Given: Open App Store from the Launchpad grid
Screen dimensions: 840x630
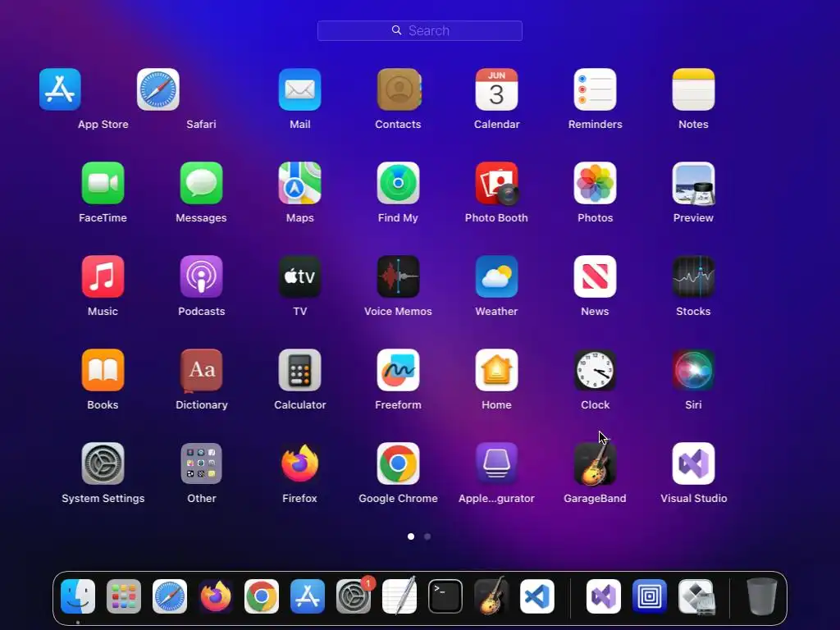Looking at the screenshot, I should [60, 89].
